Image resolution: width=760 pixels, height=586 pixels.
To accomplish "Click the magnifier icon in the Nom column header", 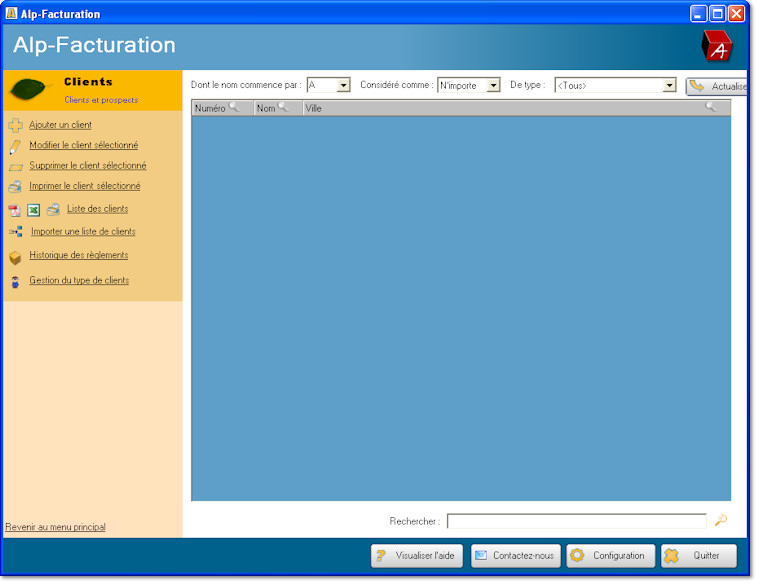I will tap(283, 107).
